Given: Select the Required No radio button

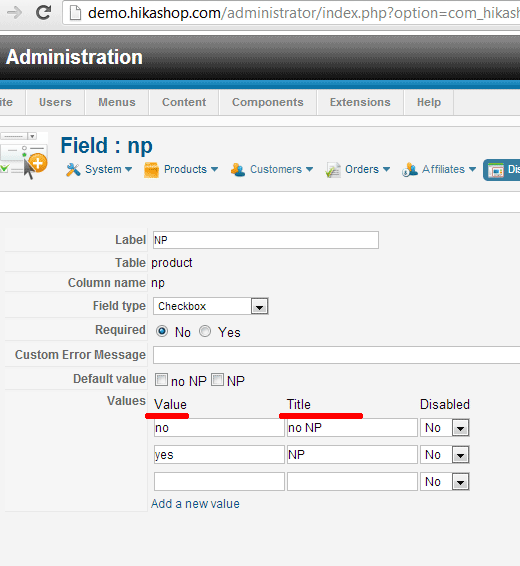Looking at the screenshot, I should 162,331.
